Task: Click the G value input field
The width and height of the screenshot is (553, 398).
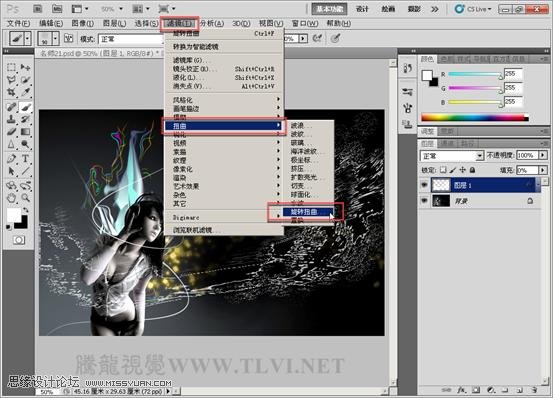Action: click(513, 88)
